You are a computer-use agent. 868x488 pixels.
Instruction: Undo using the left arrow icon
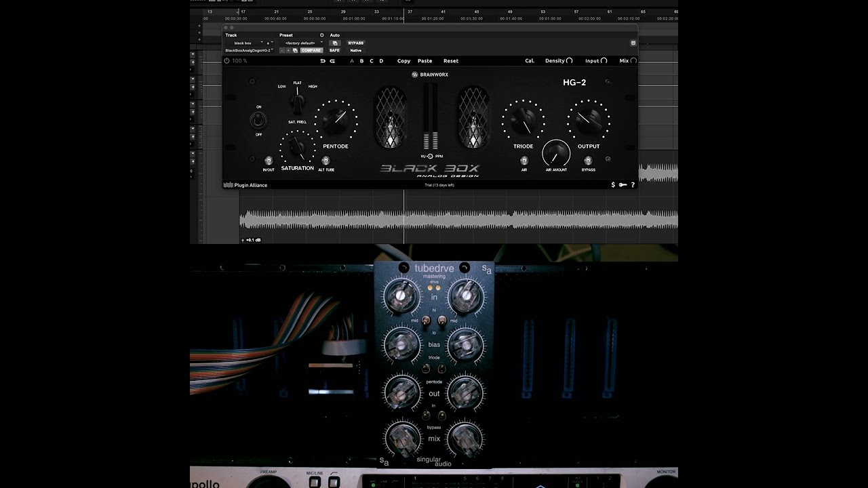point(323,61)
